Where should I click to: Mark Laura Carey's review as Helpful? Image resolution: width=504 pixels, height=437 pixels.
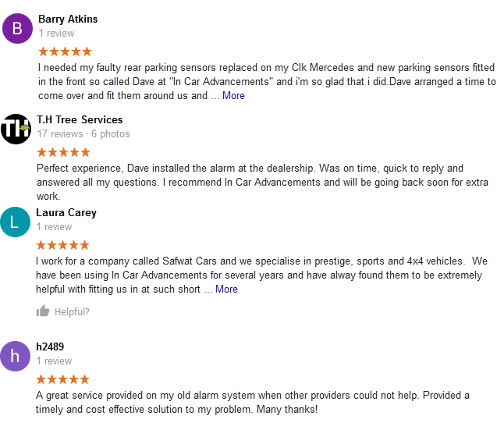pyautogui.click(x=63, y=311)
